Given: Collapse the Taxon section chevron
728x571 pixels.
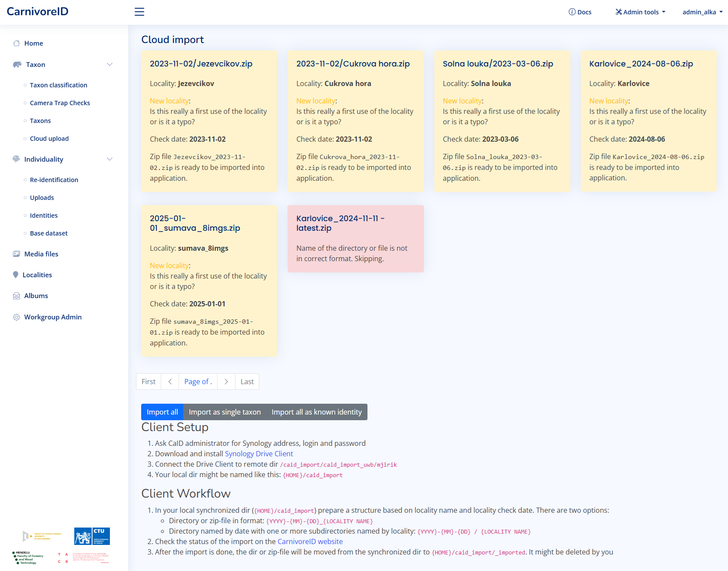Looking at the screenshot, I should click(x=109, y=64).
